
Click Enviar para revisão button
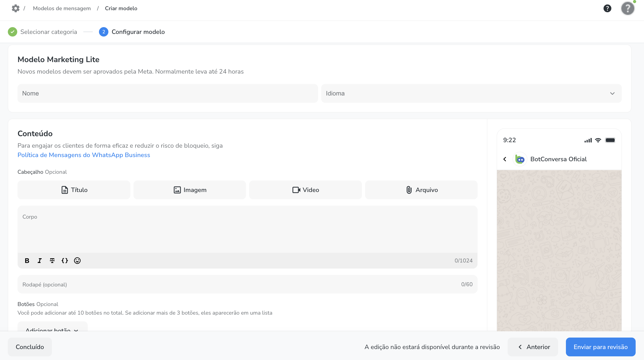[600, 347]
